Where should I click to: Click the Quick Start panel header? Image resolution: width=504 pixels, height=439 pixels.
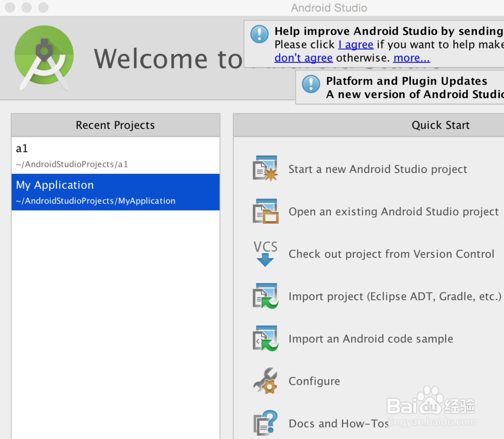click(440, 125)
